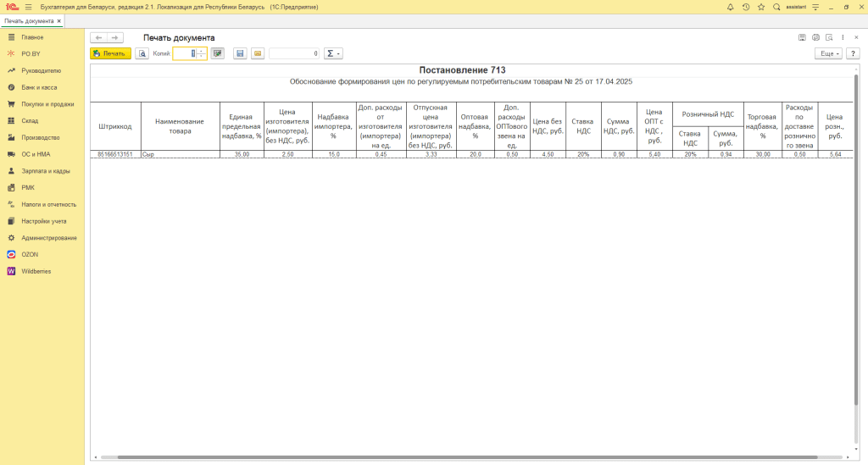The width and height of the screenshot is (868, 465).
Task: Click the Постановление 713 heading
Action: pyautogui.click(x=462, y=70)
